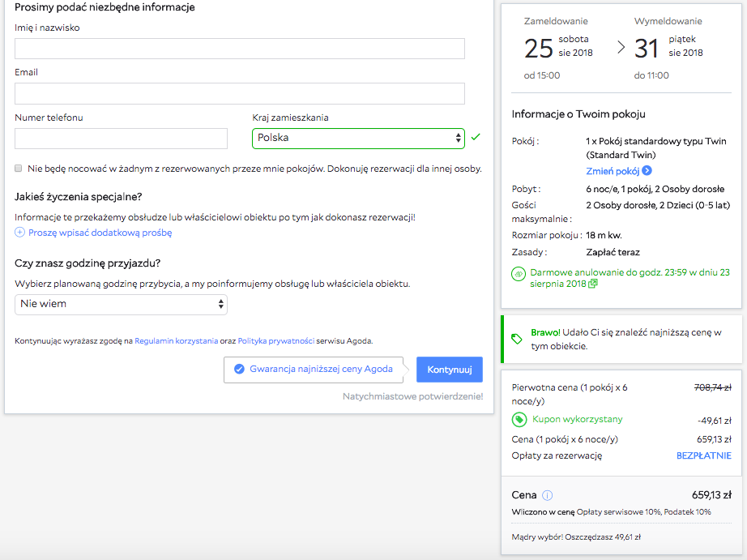Click the shield checkmark icon in price guarantee

239,369
